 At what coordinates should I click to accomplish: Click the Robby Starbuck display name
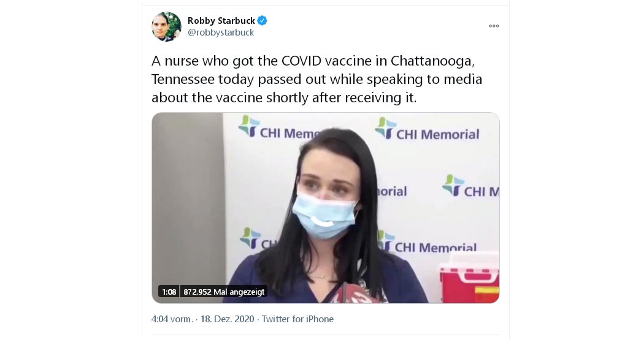pos(221,20)
